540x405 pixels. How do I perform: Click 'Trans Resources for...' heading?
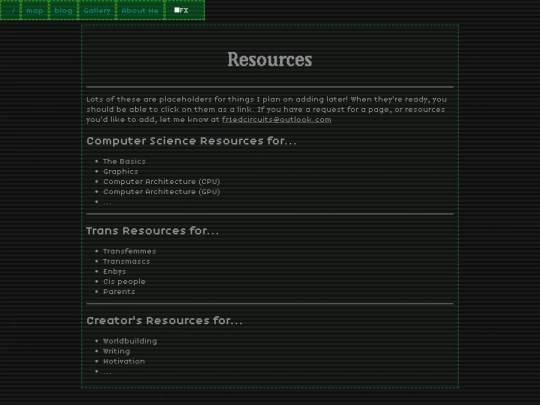pos(152,231)
